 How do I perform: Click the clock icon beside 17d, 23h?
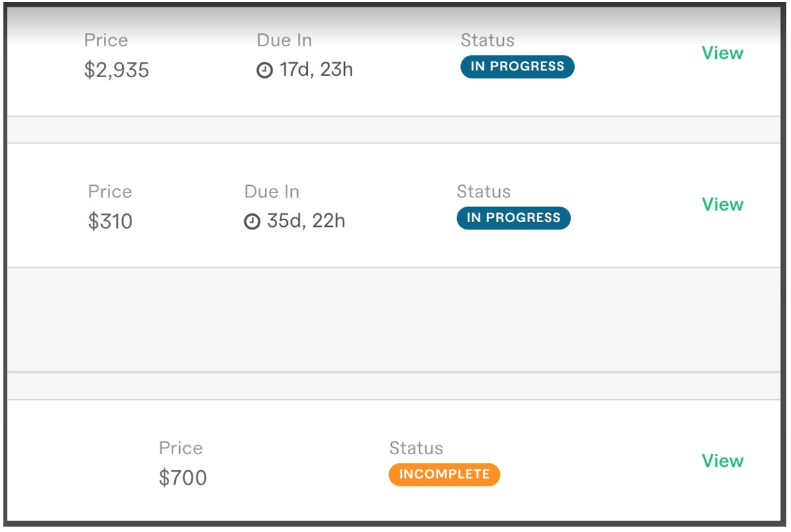click(265, 70)
